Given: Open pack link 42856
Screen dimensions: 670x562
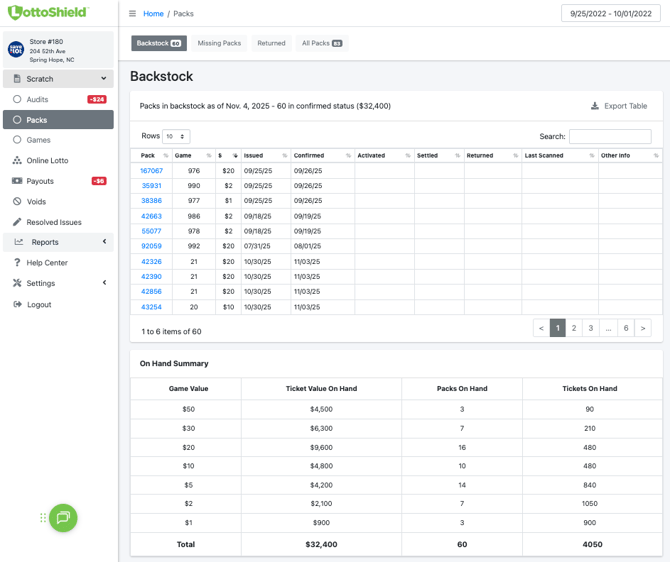Looking at the screenshot, I should pyautogui.click(x=151, y=291).
